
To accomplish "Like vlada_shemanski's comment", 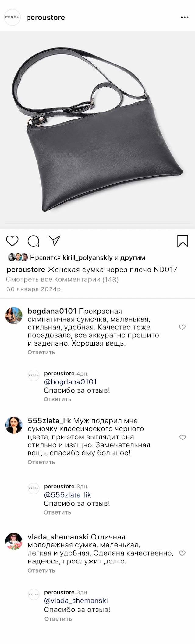I will tap(182, 553).
